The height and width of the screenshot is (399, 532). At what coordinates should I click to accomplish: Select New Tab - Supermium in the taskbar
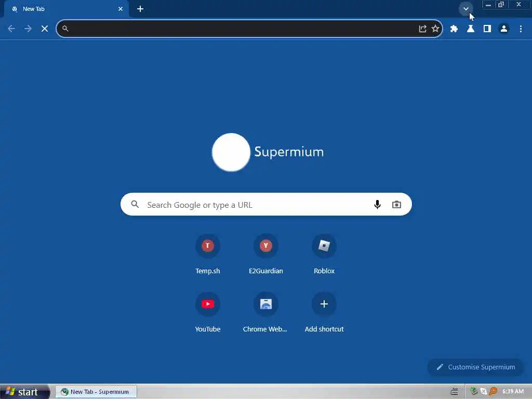96,392
